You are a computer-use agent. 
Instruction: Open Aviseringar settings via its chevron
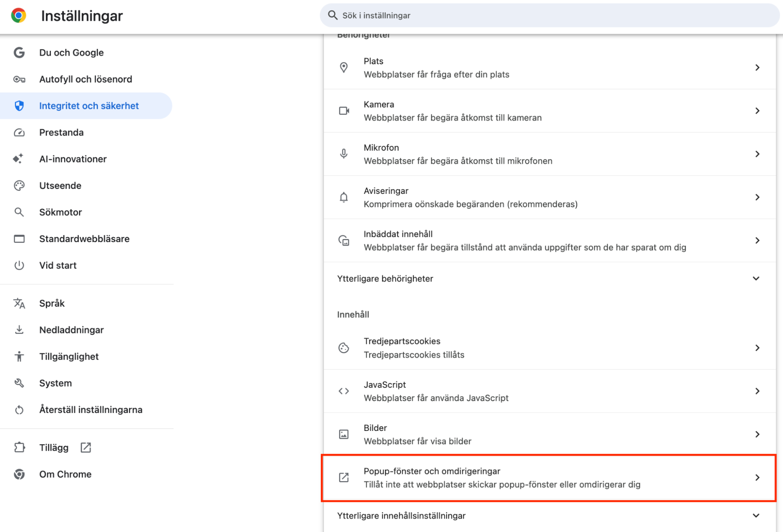coord(757,197)
